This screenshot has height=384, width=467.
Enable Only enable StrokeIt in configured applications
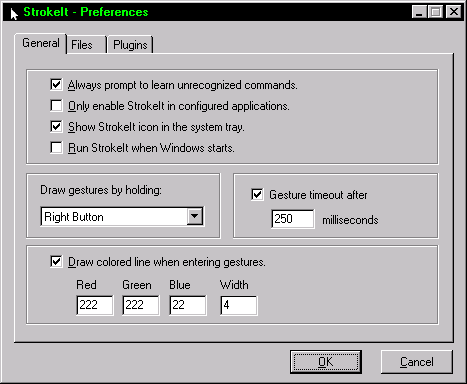tap(56, 106)
